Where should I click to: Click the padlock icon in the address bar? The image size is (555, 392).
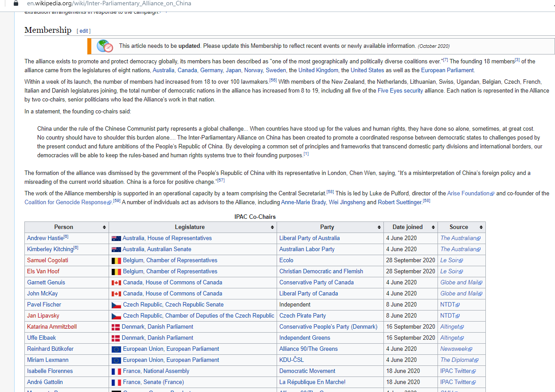click(x=16, y=3)
